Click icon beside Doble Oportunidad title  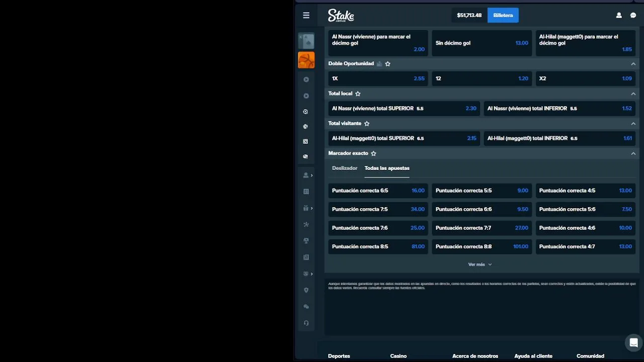point(379,64)
